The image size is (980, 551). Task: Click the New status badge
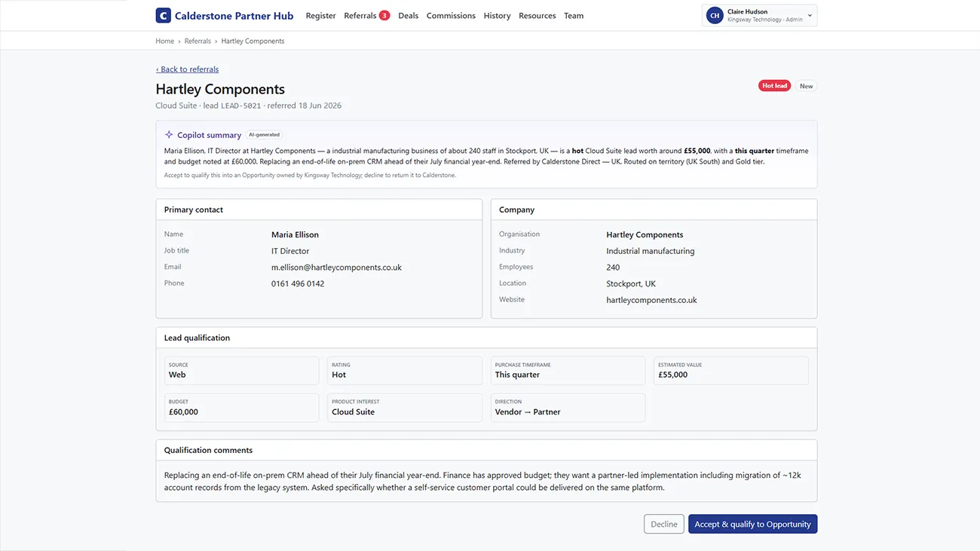pyautogui.click(x=806, y=86)
